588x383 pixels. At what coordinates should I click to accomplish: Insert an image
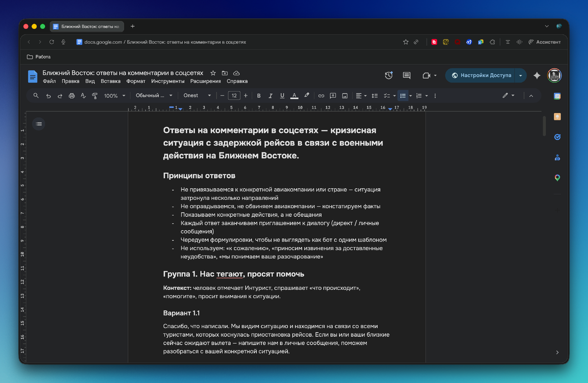coord(344,96)
